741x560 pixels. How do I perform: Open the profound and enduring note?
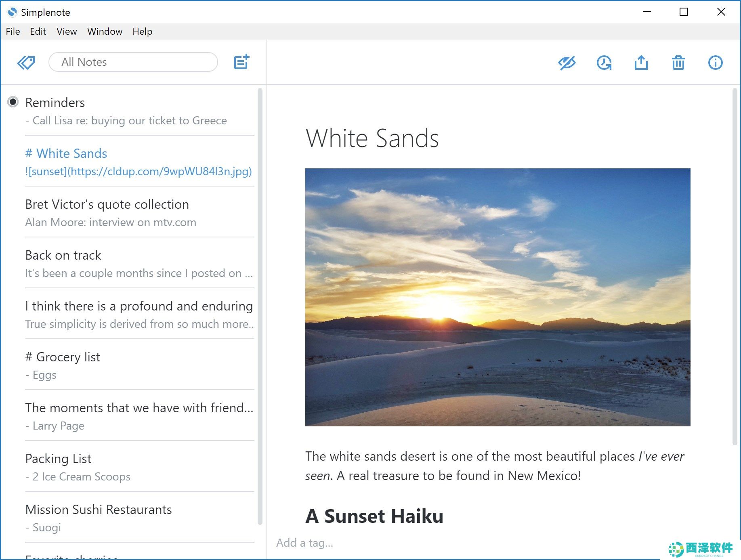click(x=140, y=315)
